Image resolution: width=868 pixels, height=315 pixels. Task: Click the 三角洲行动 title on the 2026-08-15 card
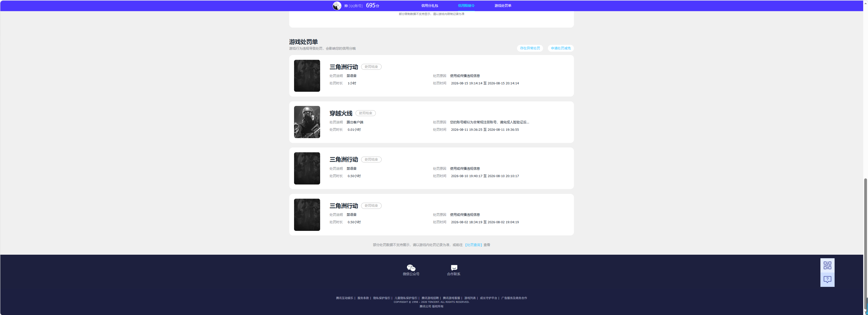(343, 67)
